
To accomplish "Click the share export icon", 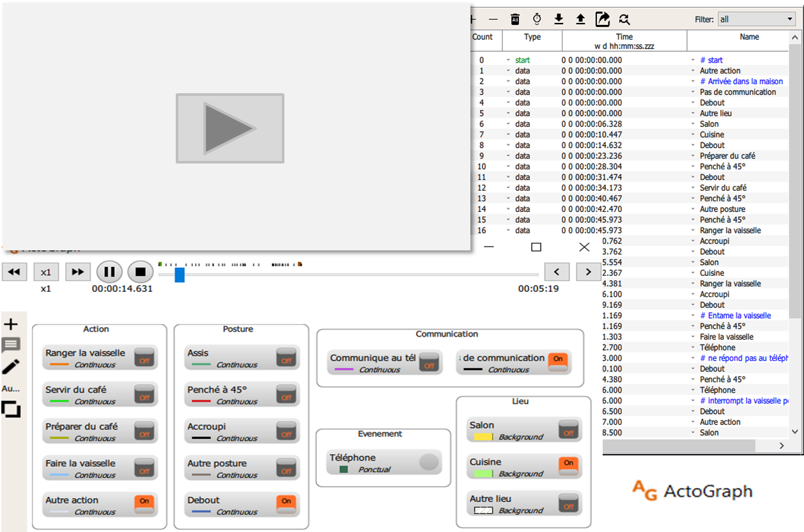I will point(603,19).
